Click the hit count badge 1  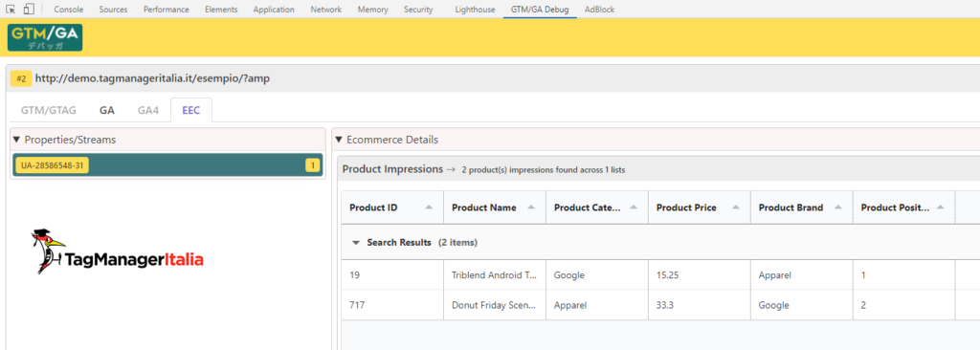pyautogui.click(x=312, y=165)
